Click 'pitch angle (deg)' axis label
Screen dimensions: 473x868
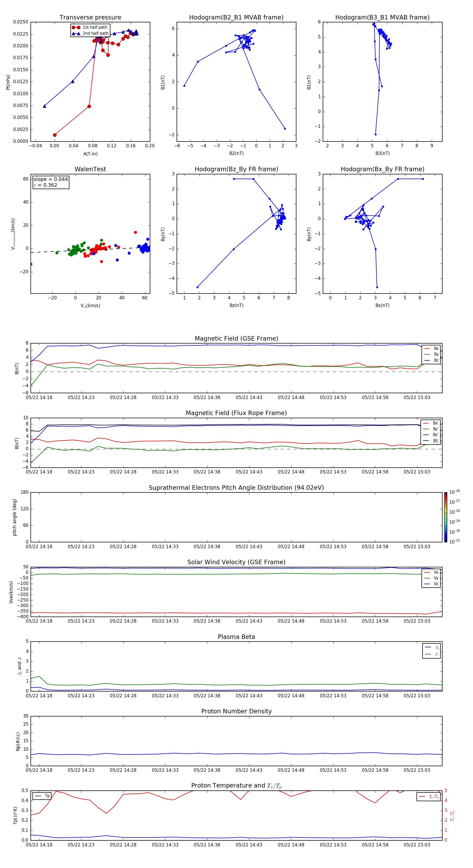14,517
